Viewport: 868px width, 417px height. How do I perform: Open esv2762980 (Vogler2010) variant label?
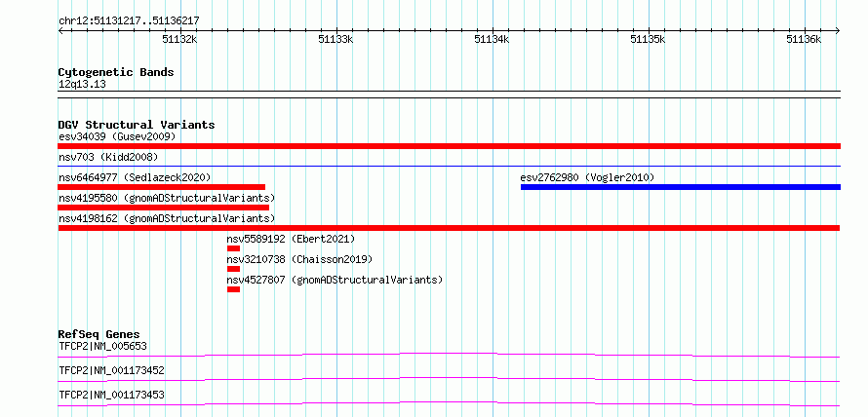(x=587, y=177)
